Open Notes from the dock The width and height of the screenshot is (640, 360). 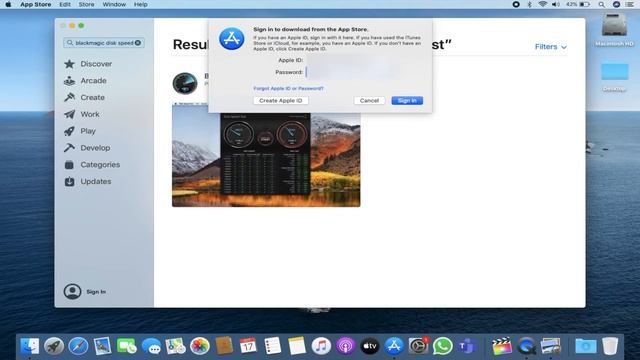tap(297, 346)
